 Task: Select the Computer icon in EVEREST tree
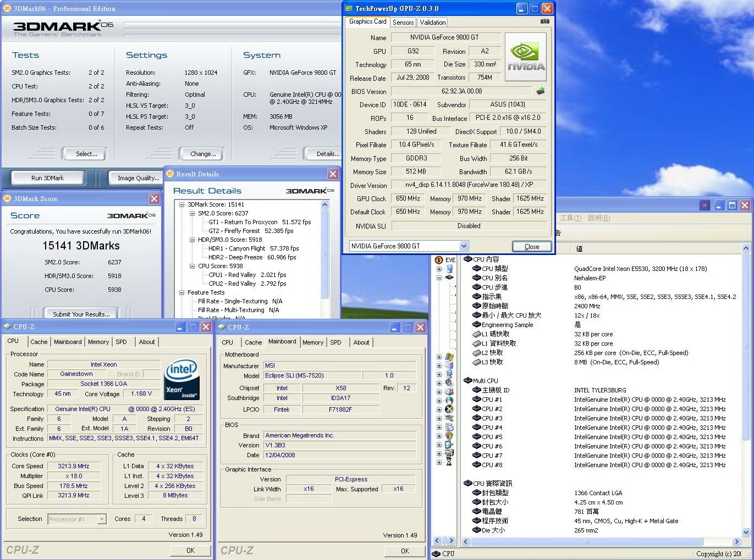coord(449,269)
